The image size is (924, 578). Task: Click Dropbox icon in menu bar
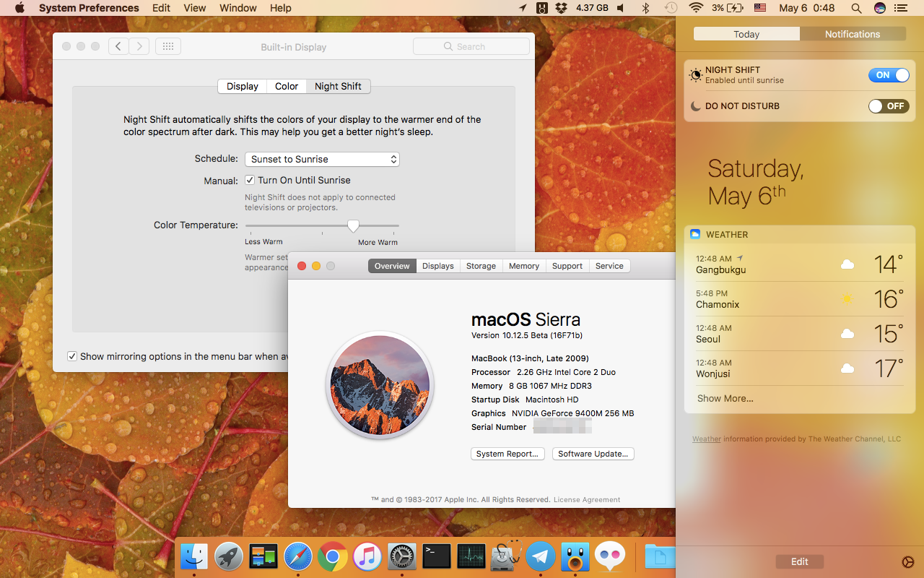[562, 8]
